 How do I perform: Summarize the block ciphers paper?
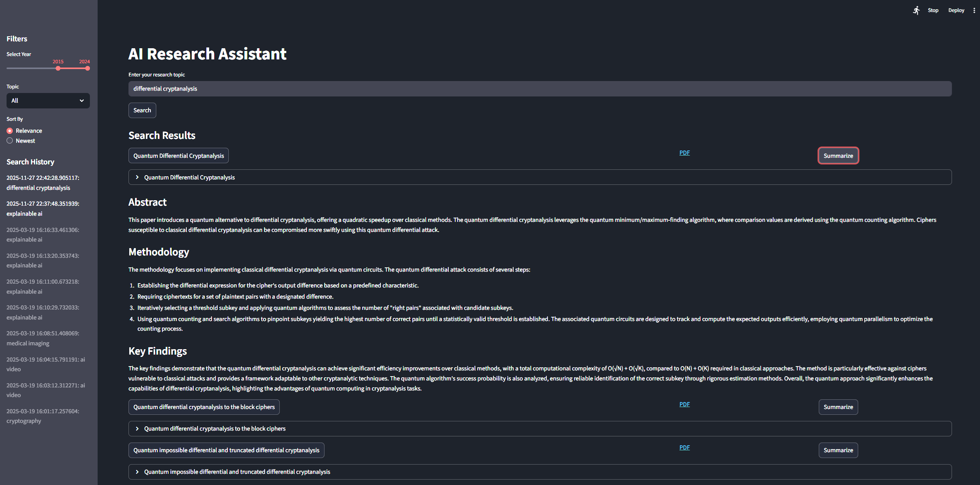[838, 407]
